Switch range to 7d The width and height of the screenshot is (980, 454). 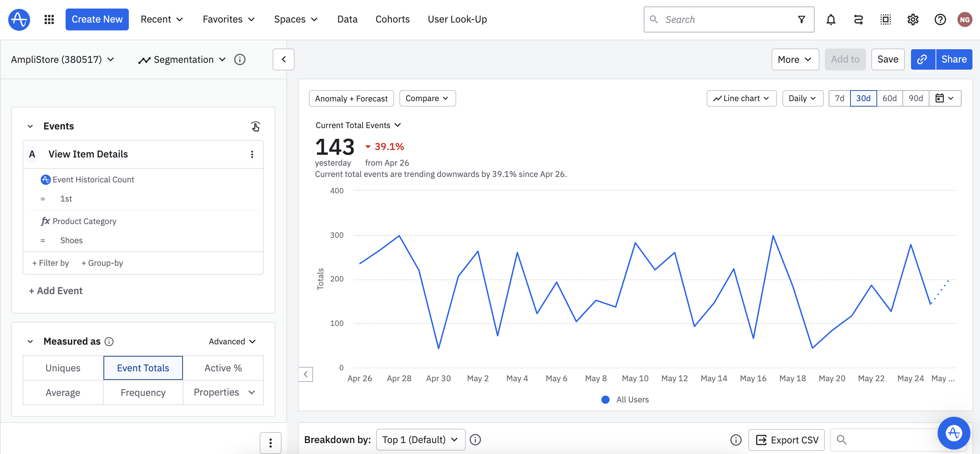839,98
